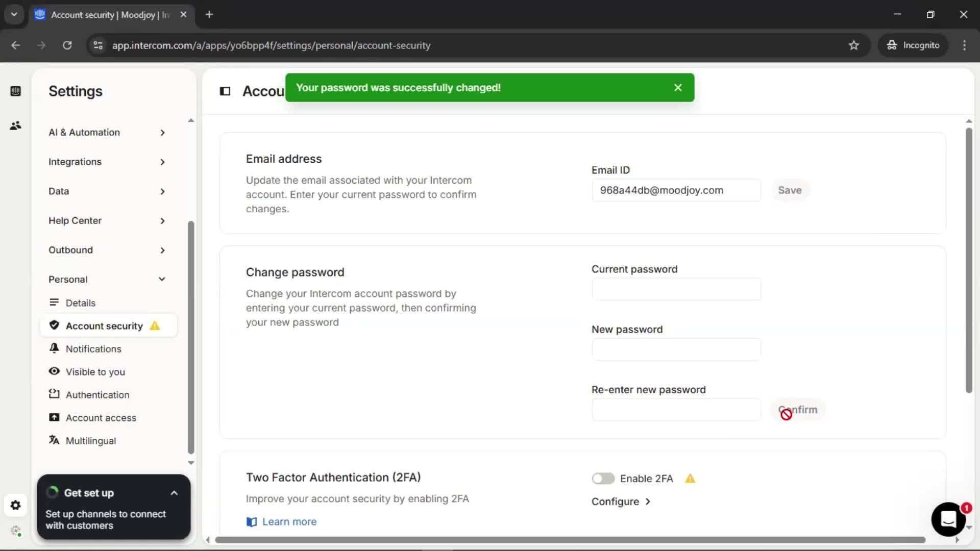Click sidebar scroll down arrow
The height and width of the screenshot is (551, 980).
point(191,463)
